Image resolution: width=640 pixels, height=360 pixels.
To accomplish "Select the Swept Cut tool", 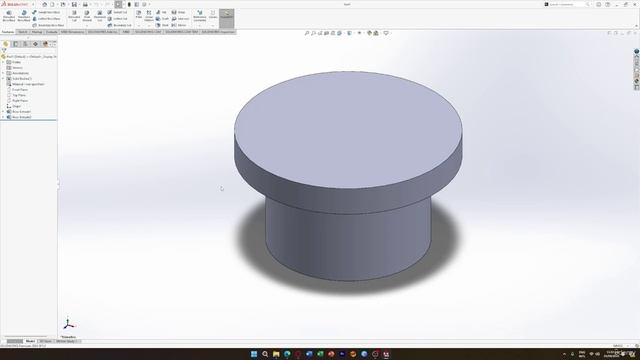I will coord(118,12).
